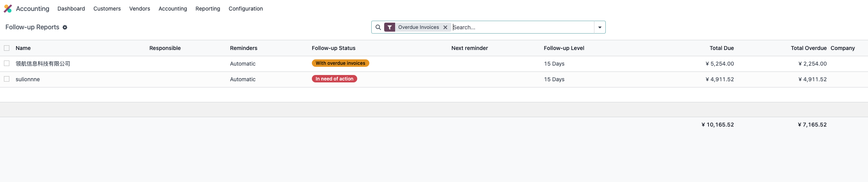Open the Vendors menu
Image resolution: width=868 pixels, height=182 pixels.
[140, 9]
